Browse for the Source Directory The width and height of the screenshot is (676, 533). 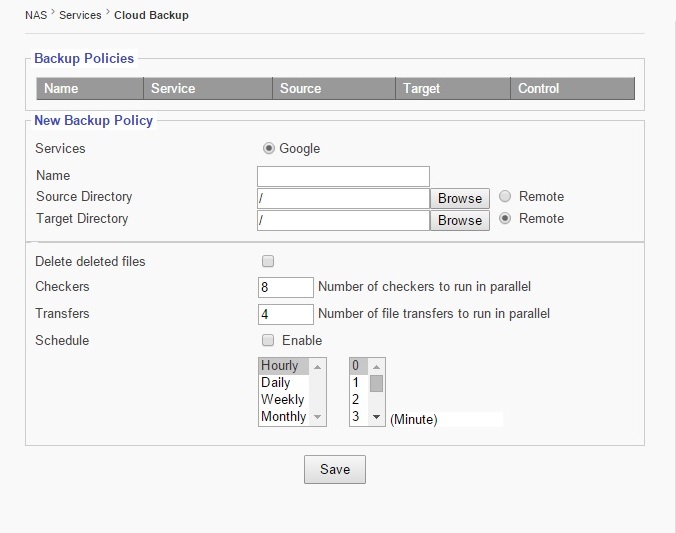coord(460,198)
